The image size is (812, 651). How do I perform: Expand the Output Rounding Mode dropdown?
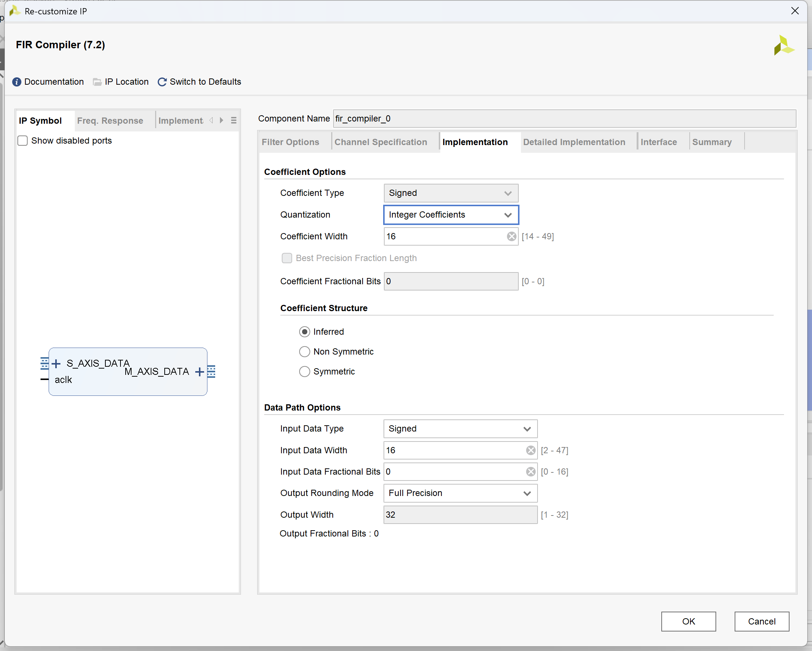(460, 493)
